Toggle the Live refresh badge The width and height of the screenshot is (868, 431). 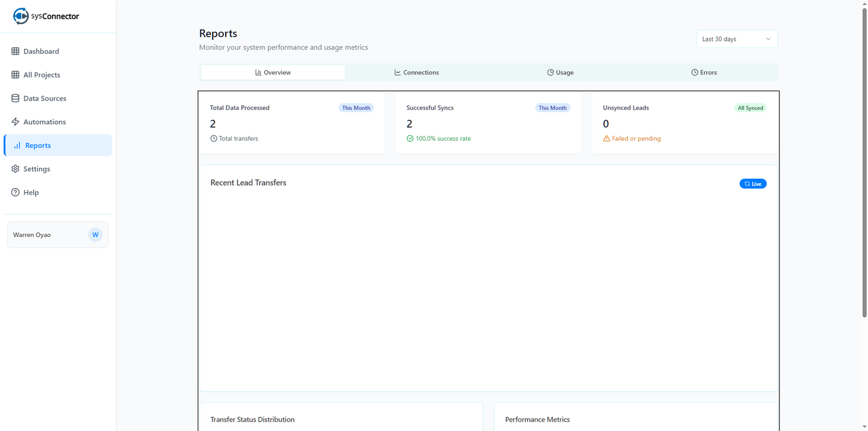coord(753,184)
